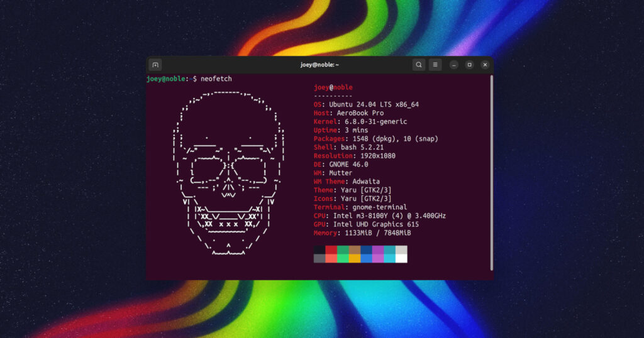Minimize the terminal window
644x338 pixels.
pos(453,65)
